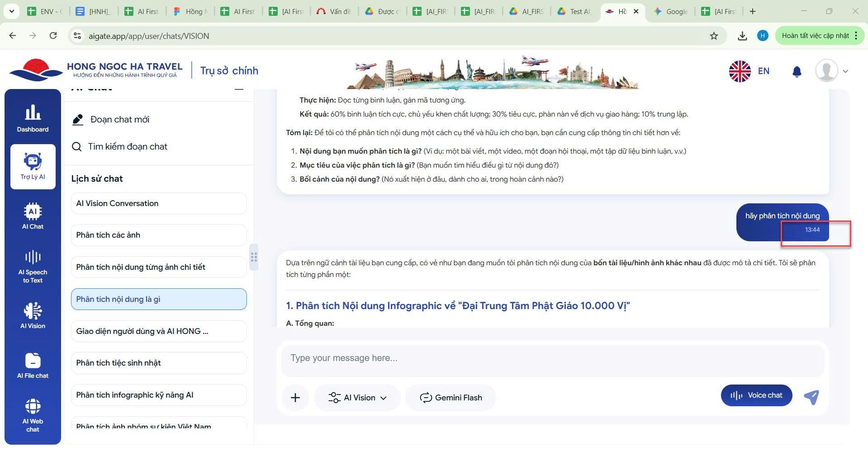Start a Voice chat session
The height and width of the screenshot is (460, 868).
click(x=756, y=395)
